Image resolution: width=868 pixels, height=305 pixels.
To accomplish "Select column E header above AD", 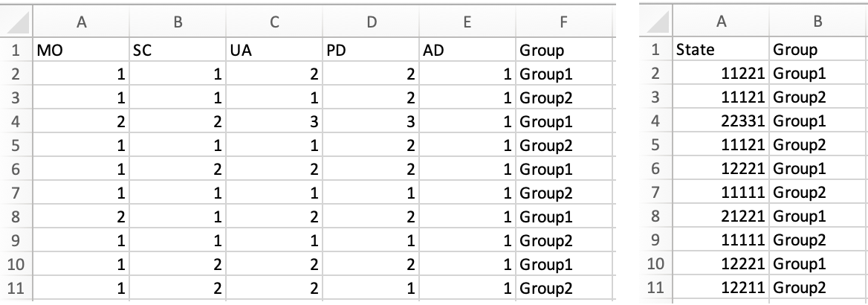I will tap(466, 23).
